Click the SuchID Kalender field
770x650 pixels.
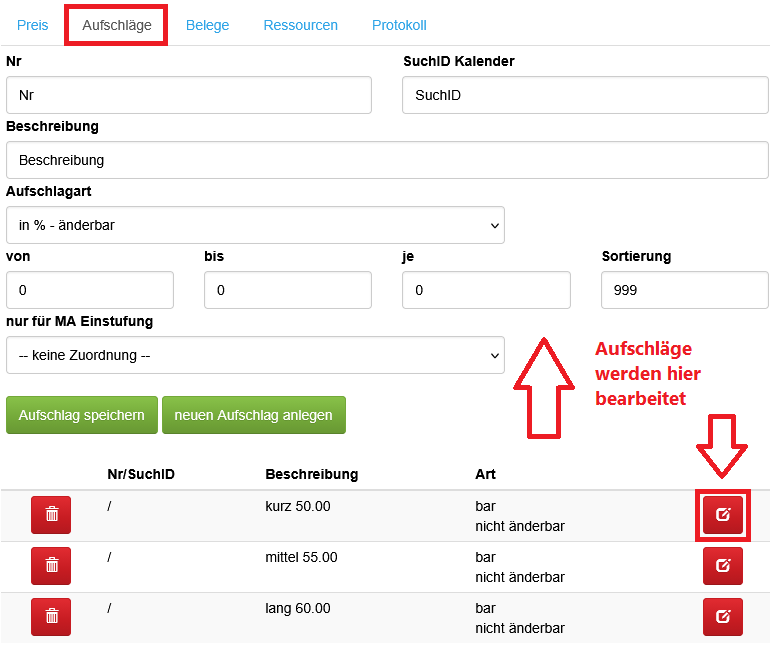[585, 95]
